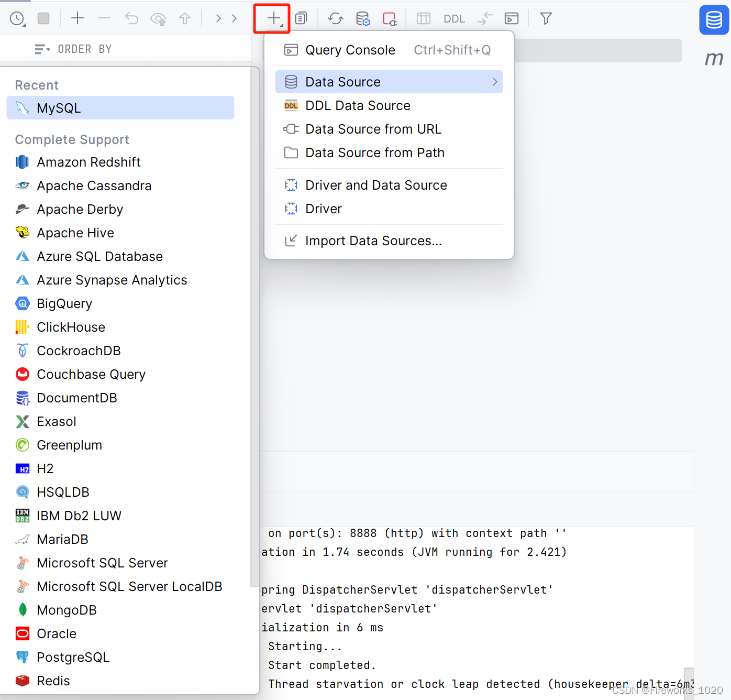Select the Exasol data source
Screen dimensions: 731x700
[120, 421]
